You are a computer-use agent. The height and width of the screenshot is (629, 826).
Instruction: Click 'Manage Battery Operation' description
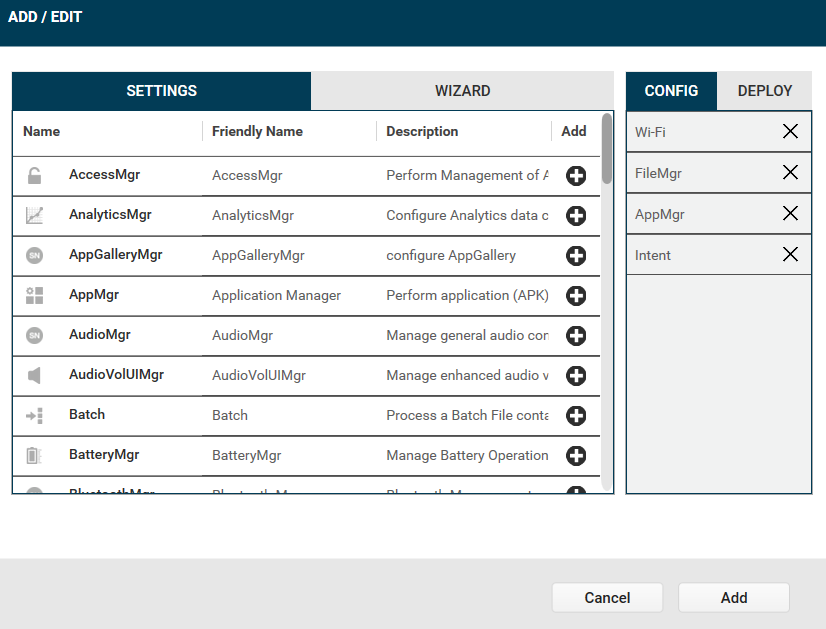coord(467,456)
